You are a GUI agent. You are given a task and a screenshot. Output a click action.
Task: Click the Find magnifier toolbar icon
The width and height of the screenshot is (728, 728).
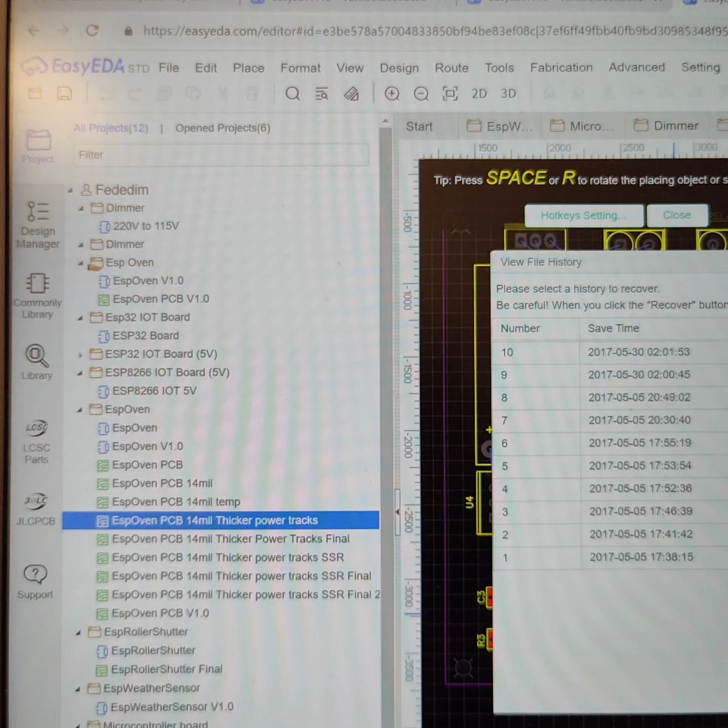click(x=293, y=94)
